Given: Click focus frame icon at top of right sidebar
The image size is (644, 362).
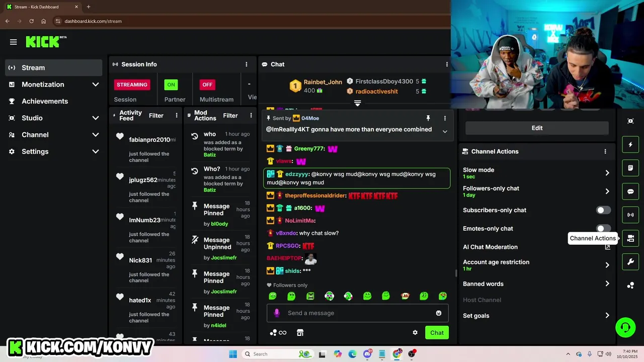Looking at the screenshot, I should click(x=630, y=121).
